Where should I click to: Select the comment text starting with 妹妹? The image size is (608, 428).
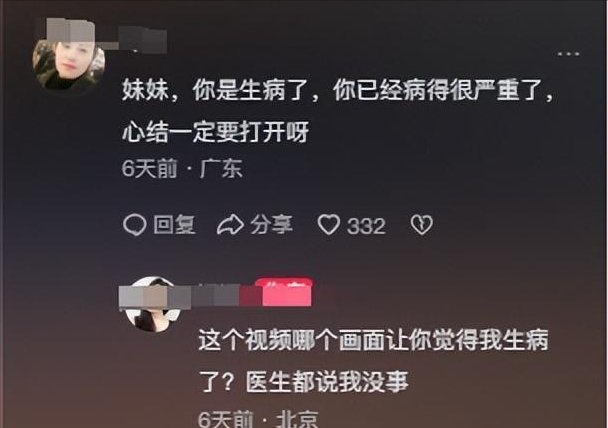coord(338,90)
